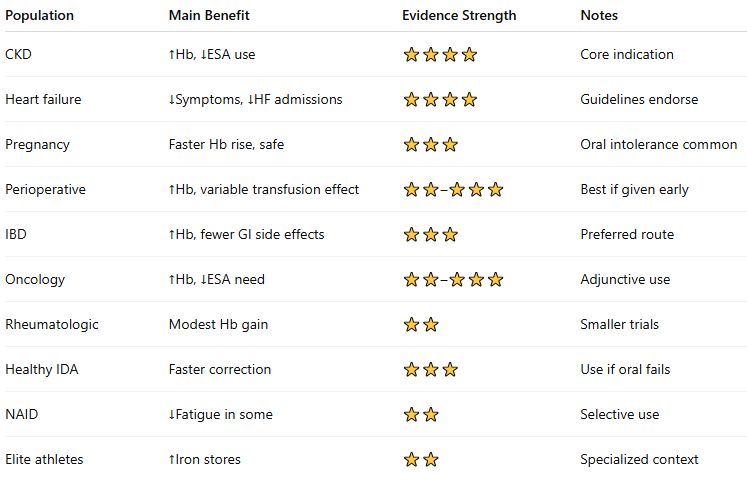Click the 'Oral intolerance common' note

tap(658, 145)
